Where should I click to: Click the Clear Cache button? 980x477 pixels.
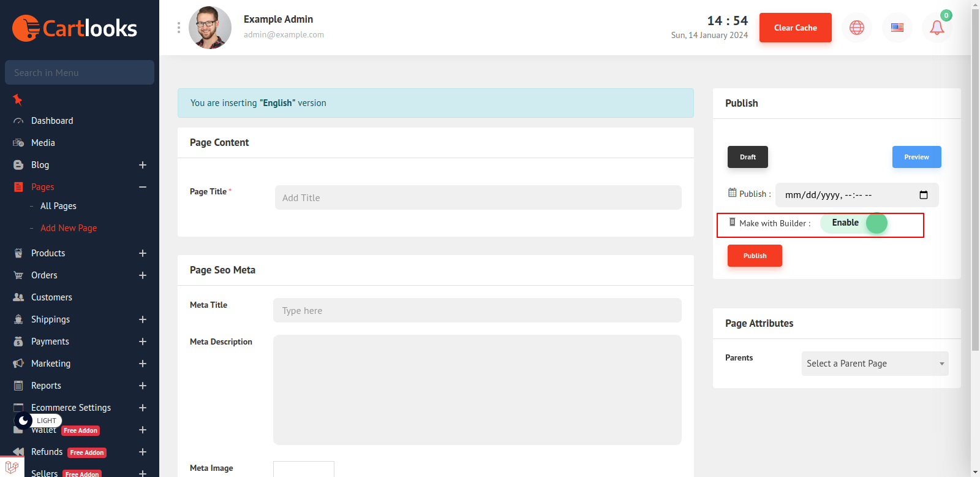[795, 28]
